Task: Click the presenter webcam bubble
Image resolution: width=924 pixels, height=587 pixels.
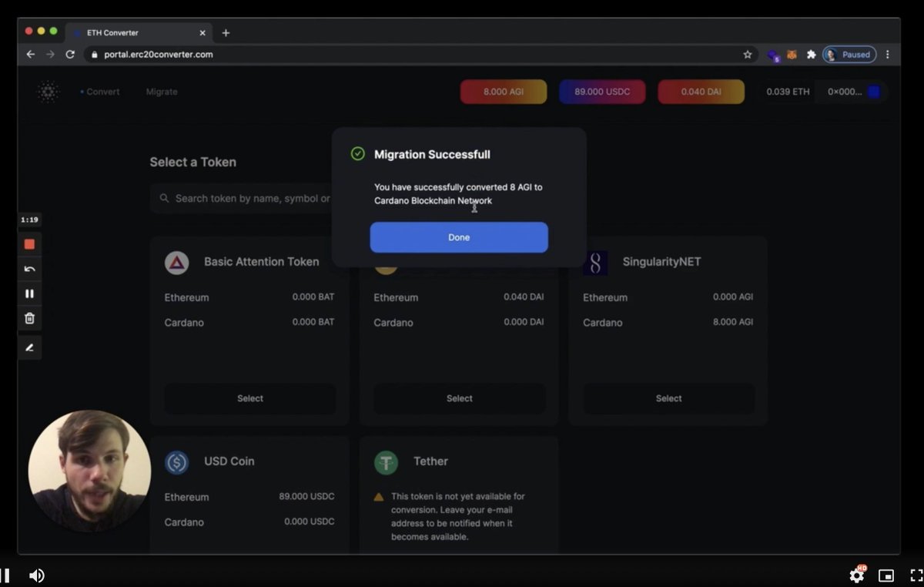Action: 89,471
